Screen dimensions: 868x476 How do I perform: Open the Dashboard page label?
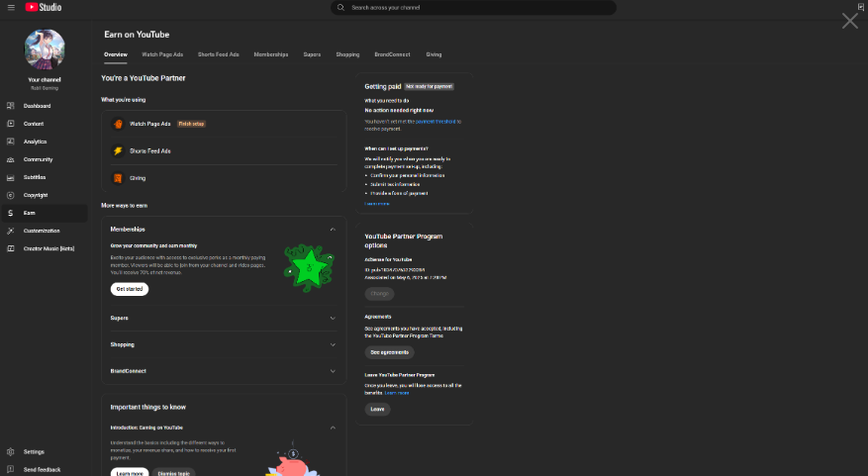[x=37, y=106]
